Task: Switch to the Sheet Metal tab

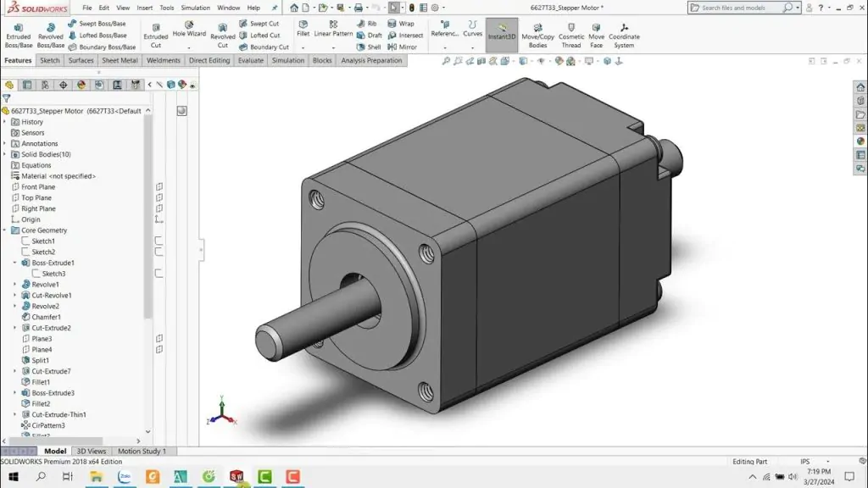Action: tap(120, 60)
